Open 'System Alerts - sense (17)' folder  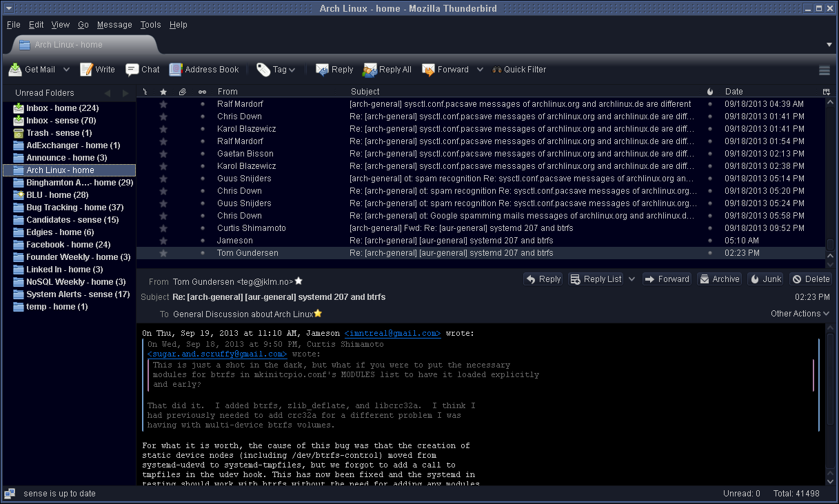69,294
